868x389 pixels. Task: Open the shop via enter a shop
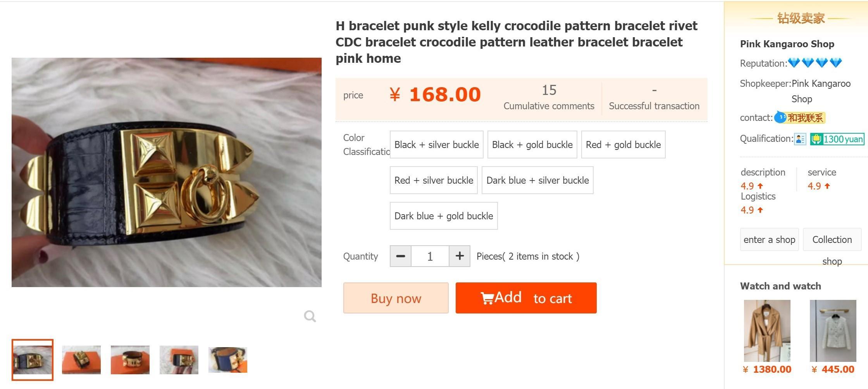click(769, 239)
